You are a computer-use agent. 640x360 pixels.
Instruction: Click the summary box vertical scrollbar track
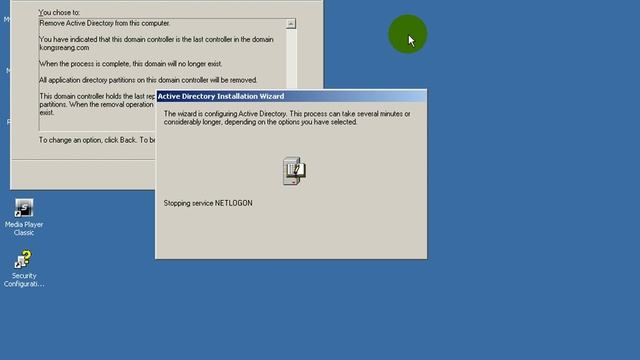click(291, 59)
